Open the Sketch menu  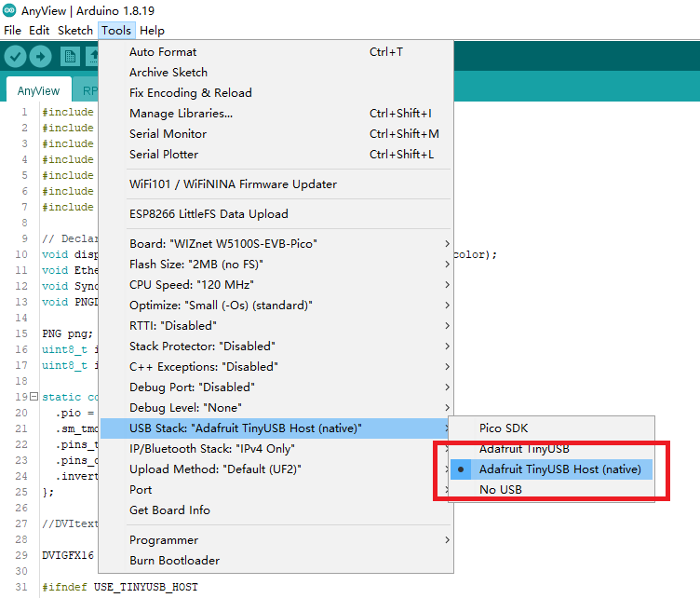[75, 31]
